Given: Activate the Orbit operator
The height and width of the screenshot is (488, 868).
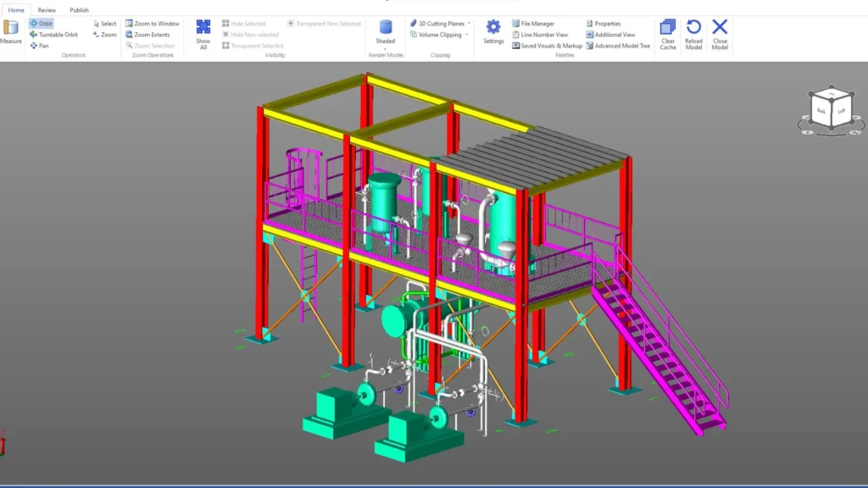Looking at the screenshot, I should [x=41, y=24].
